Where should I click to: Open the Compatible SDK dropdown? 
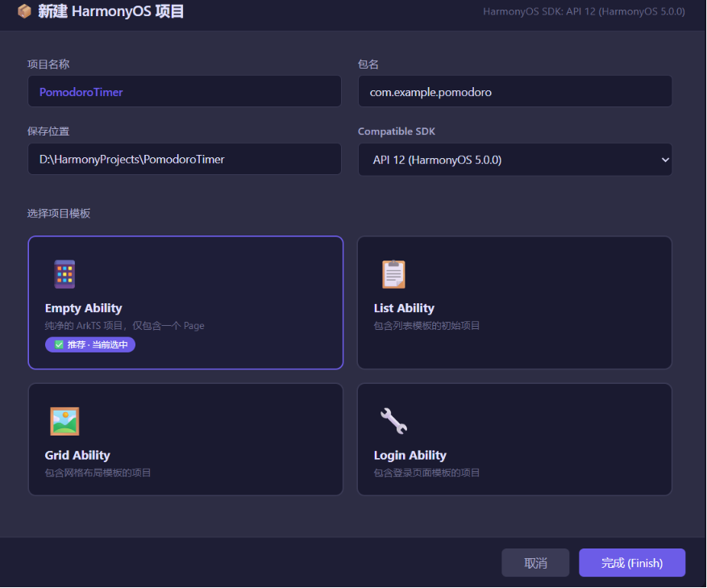click(515, 160)
